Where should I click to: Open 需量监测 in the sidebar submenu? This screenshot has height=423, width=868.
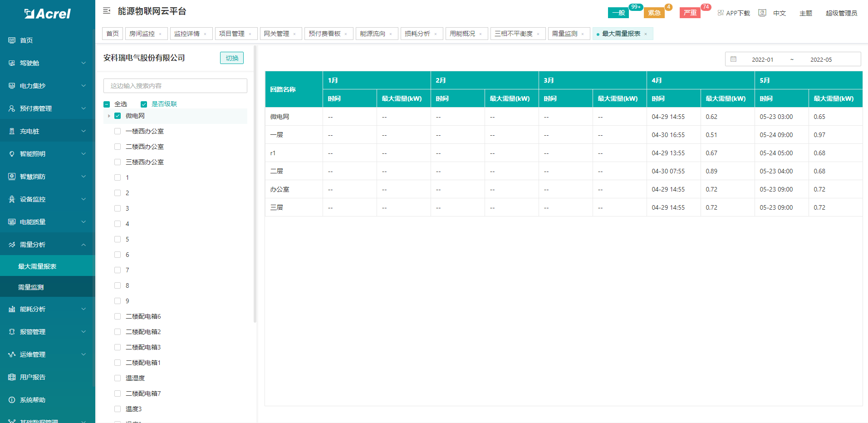coord(48,287)
